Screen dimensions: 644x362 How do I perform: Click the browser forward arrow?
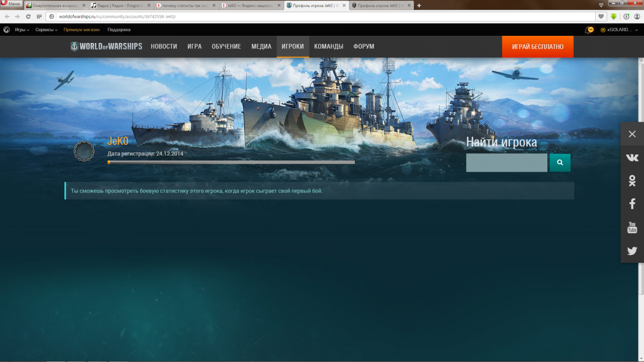tap(17, 17)
